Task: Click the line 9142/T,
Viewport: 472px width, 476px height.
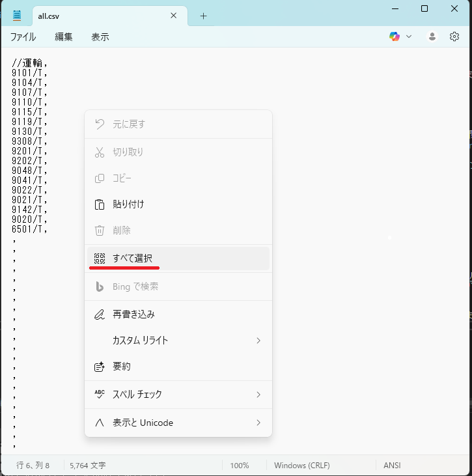Action: [x=30, y=210]
